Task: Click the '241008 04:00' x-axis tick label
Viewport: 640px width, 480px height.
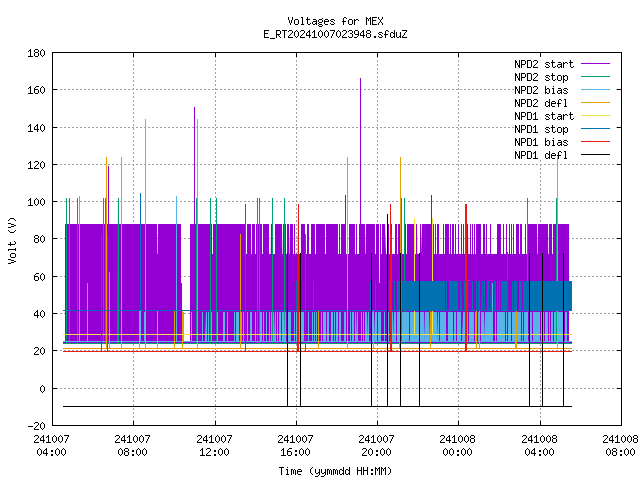Action: [540, 446]
